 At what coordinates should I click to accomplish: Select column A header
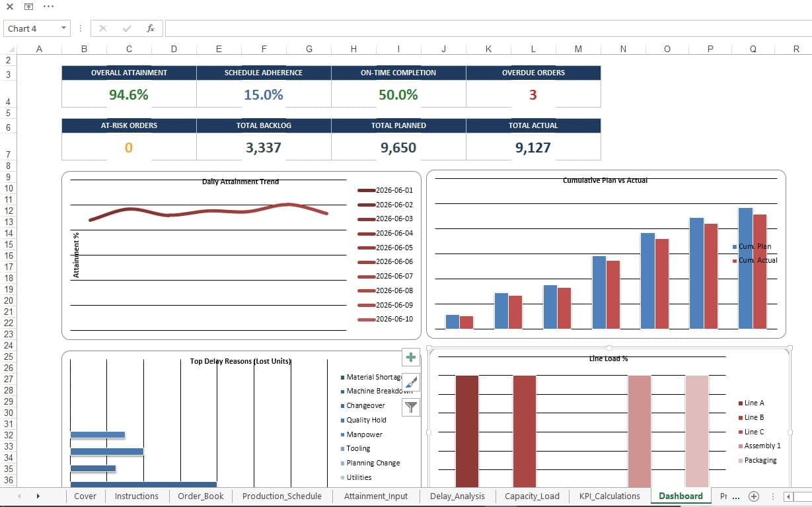[x=39, y=49]
